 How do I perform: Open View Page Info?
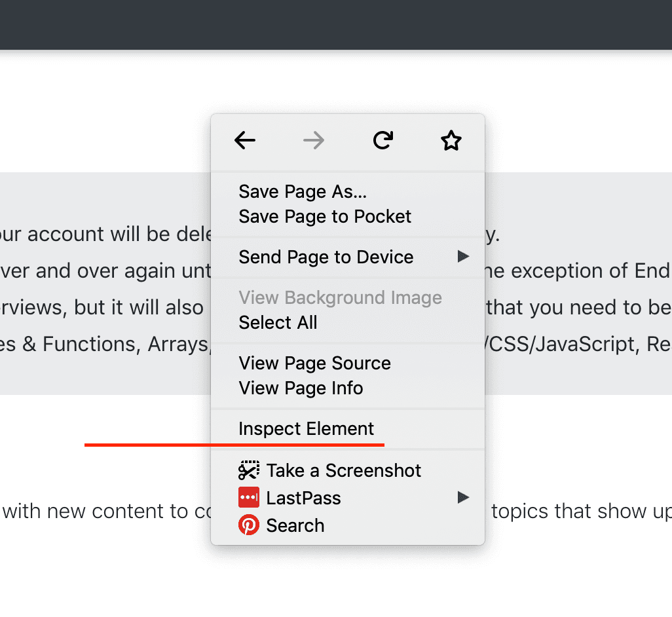301,388
